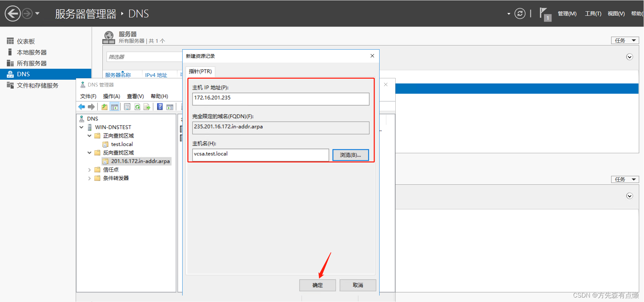Open the 查看(V) menu in DNS Manager

[135, 96]
